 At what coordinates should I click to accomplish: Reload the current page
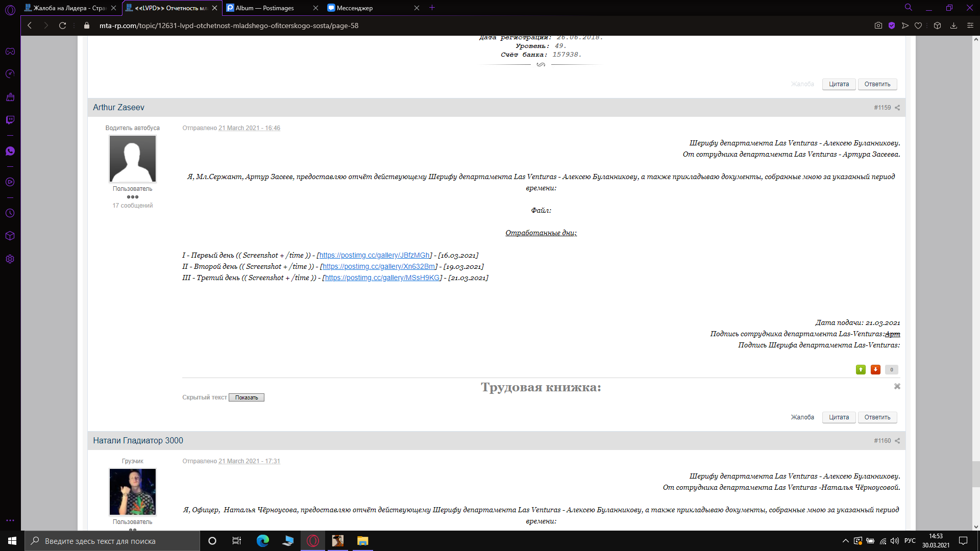coord(62,26)
